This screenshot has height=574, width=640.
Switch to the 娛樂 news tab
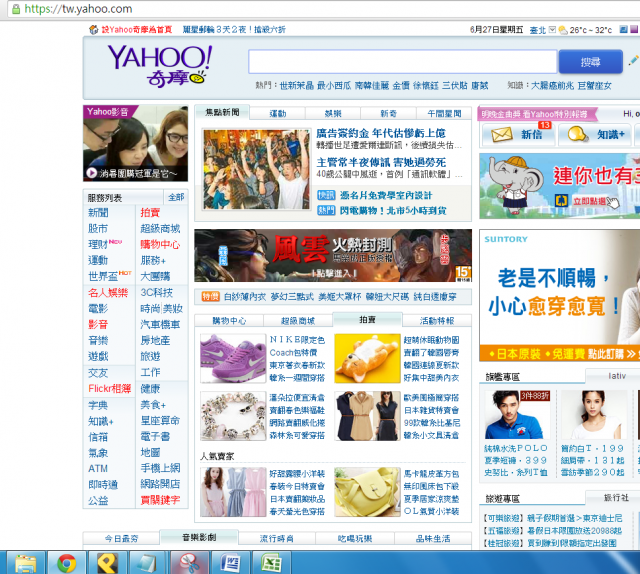(333, 113)
